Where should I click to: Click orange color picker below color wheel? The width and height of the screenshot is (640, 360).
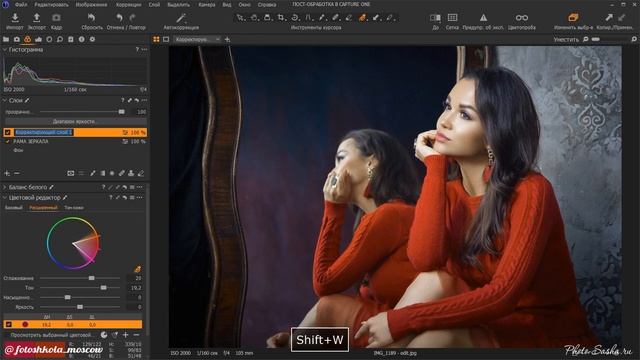138,269
